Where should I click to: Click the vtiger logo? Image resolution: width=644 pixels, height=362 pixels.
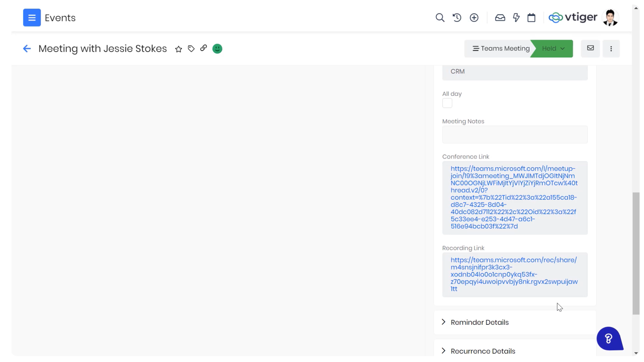573,17
